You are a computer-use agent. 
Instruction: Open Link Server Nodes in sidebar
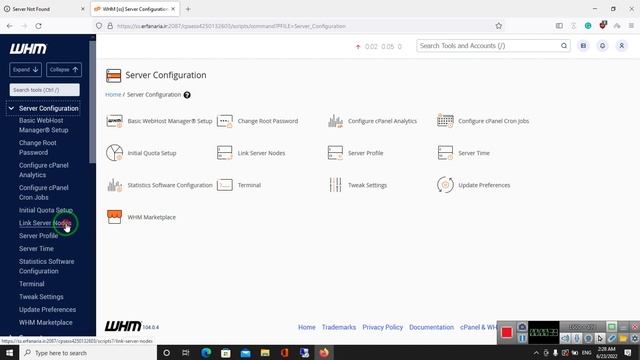click(x=45, y=223)
